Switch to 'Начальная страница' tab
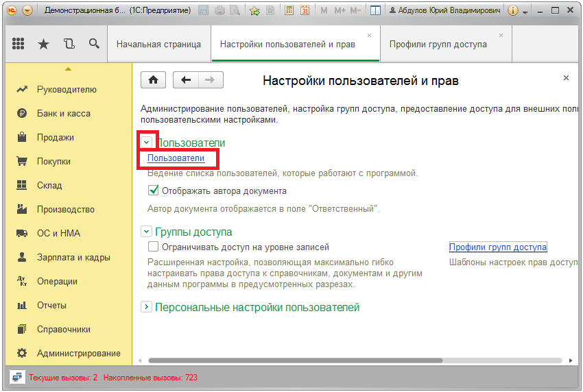 [158, 44]
